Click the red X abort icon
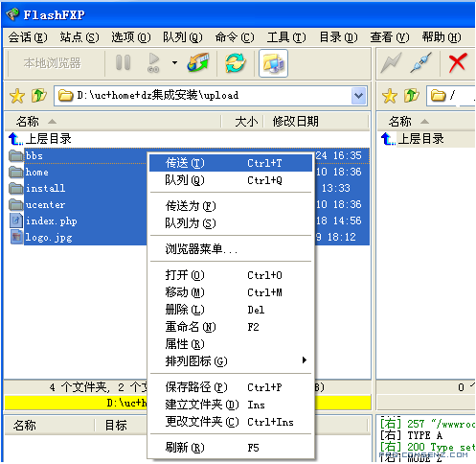 (x=458, y=62)
